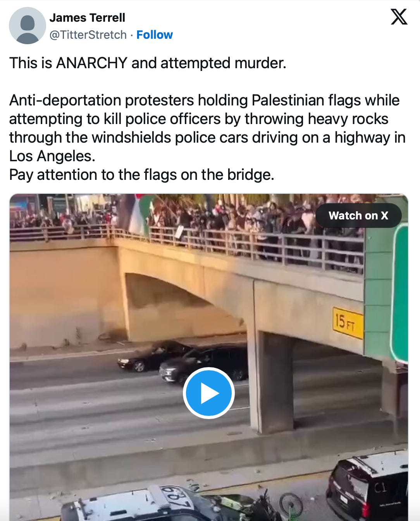Click the paragraph about anti-deportation protesters
This screenshot has width=420, height=521.
207,128
